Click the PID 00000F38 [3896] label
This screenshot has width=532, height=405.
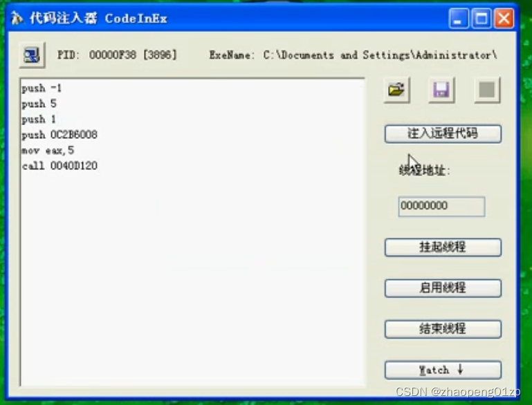(117, 55)
